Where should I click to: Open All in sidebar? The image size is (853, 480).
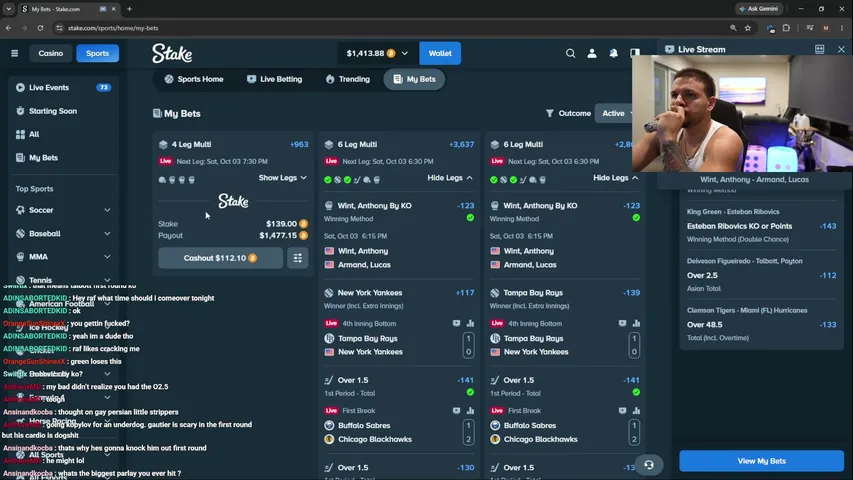63,134
